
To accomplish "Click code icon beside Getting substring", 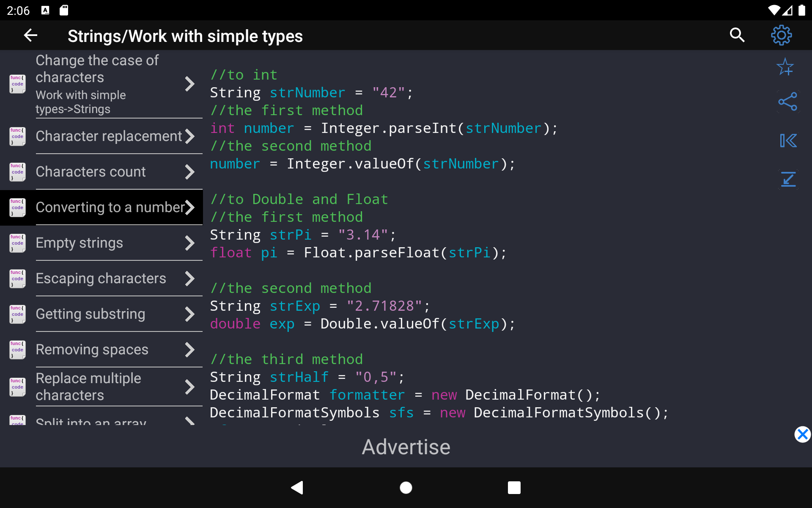I will pos(17,314).
